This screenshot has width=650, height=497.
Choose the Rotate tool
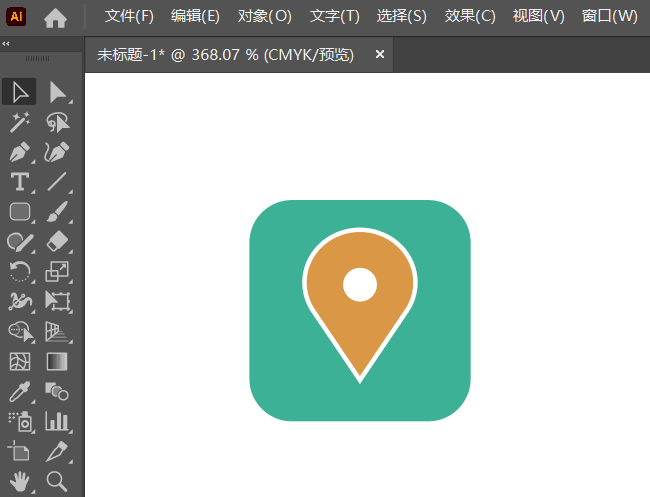point(19,272)
